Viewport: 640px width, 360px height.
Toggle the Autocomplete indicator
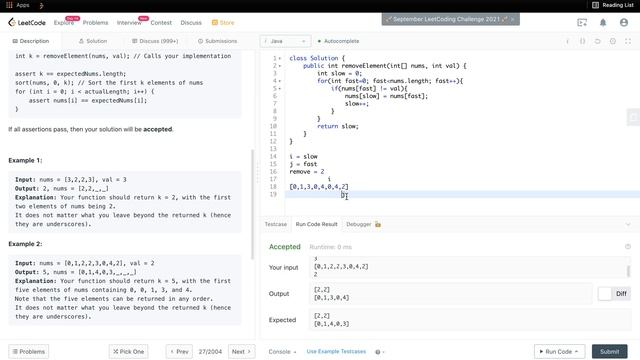click(x=338, y=41)
